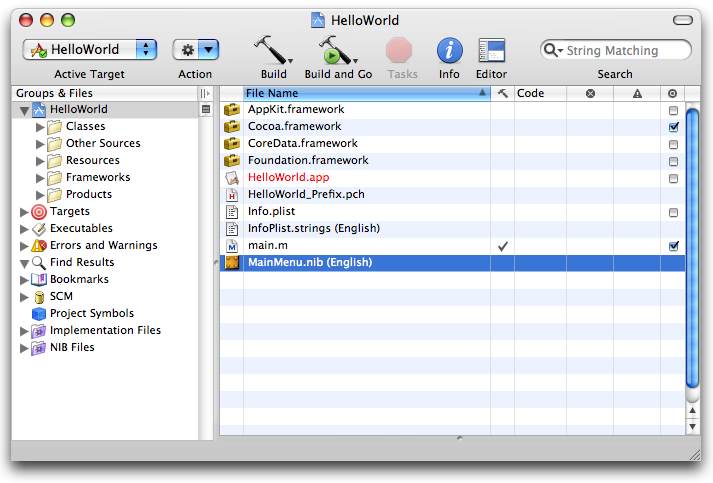Click the toolbar toggle pill button

(683, 20)
